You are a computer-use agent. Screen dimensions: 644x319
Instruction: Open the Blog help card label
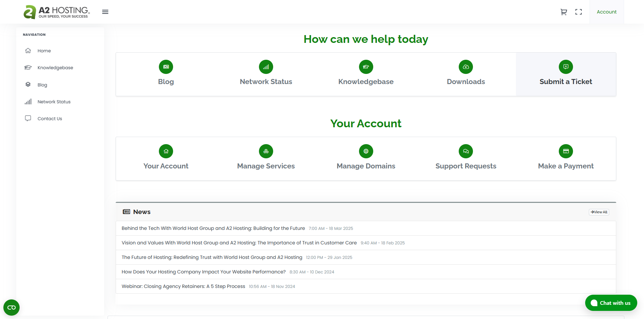[x=166, y=82]
